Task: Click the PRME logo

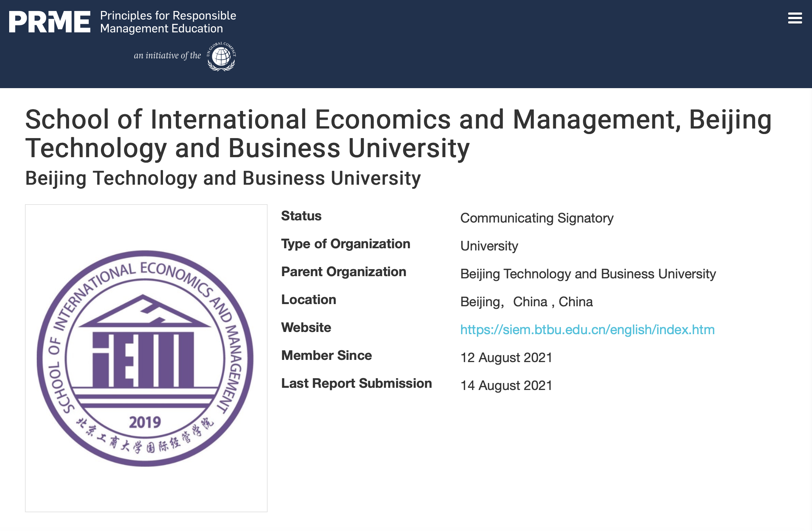Action: (50, 22)
